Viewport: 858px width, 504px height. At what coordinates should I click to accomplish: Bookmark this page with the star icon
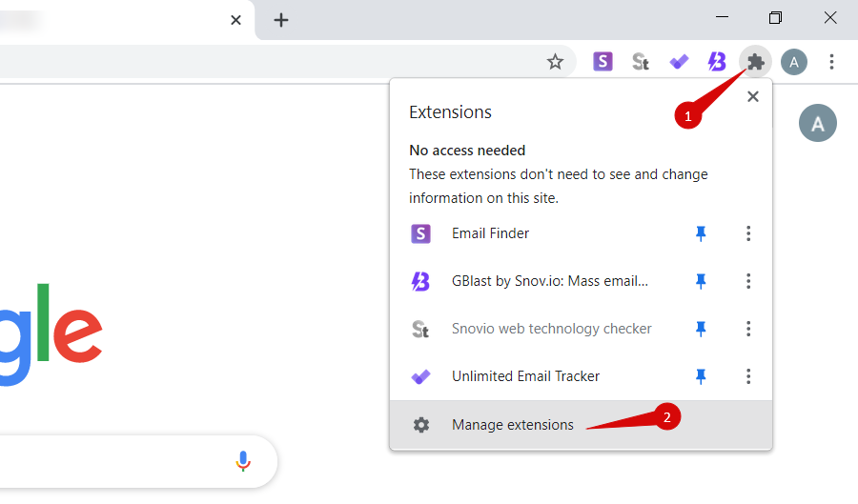tap(555, 62)
